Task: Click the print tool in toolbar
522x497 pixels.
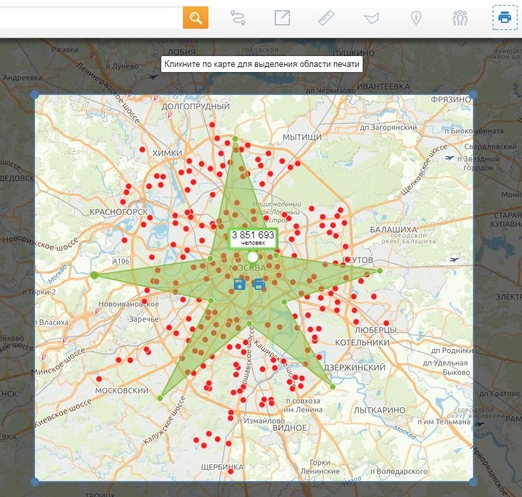Action: pos(505,17)
